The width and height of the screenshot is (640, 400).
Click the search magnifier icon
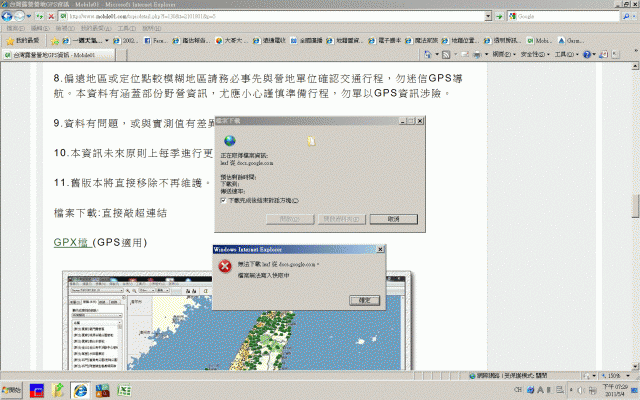626,16
